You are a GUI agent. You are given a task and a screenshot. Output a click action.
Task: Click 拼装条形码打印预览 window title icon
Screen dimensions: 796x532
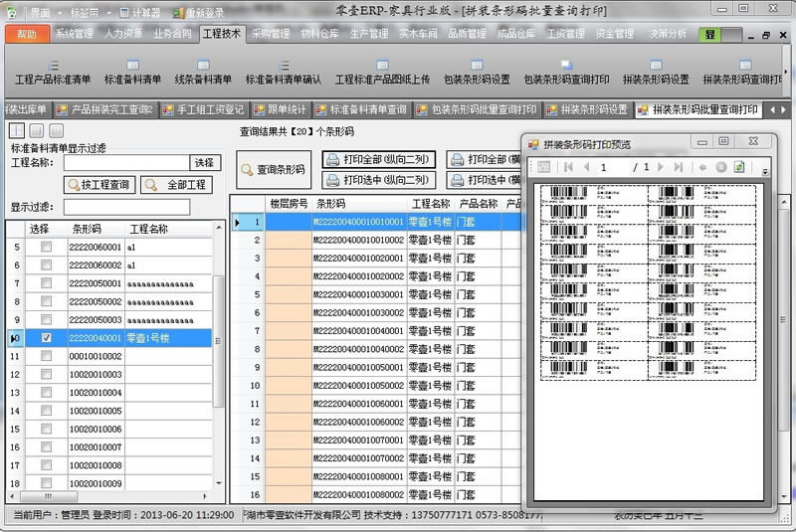click(533, 144)
